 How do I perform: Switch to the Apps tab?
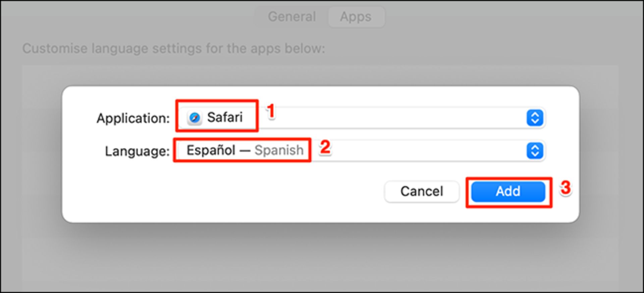[356, 16]
